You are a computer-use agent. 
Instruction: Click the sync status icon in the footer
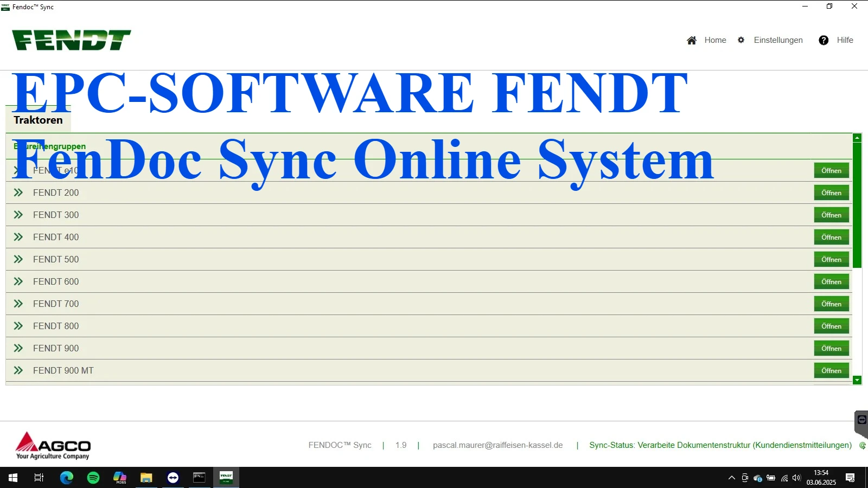(862, 446)
